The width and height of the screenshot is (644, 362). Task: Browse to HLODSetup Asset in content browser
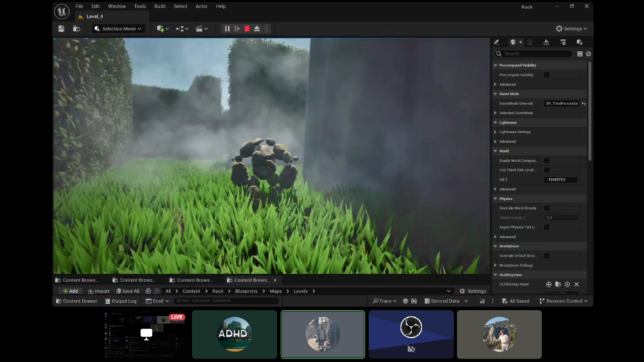(558, 284)
